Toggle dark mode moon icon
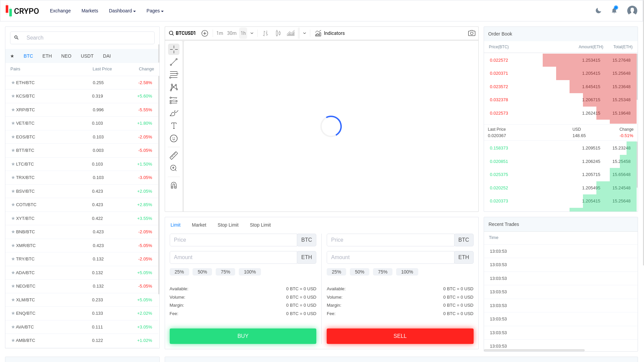 pyautogui.click(x=598, y=11)
